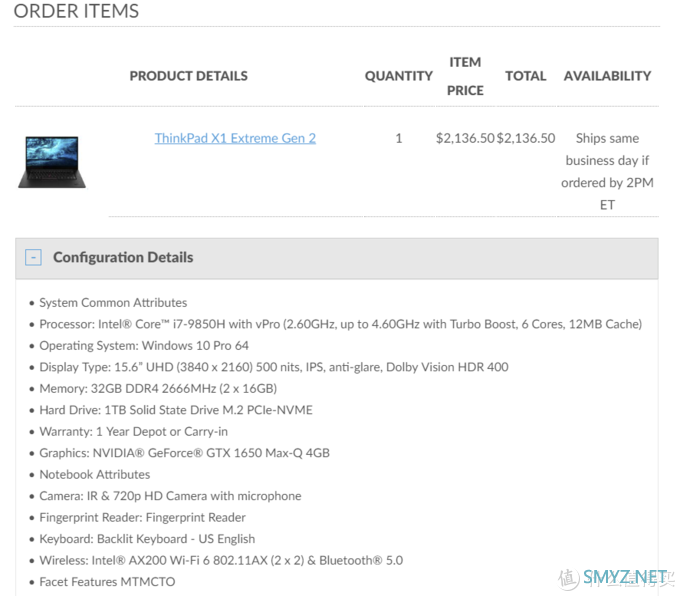This screenshot has height=596, width=680.
Task: Click the ITEM PRICE column header
Action: (x=465, y=76)
